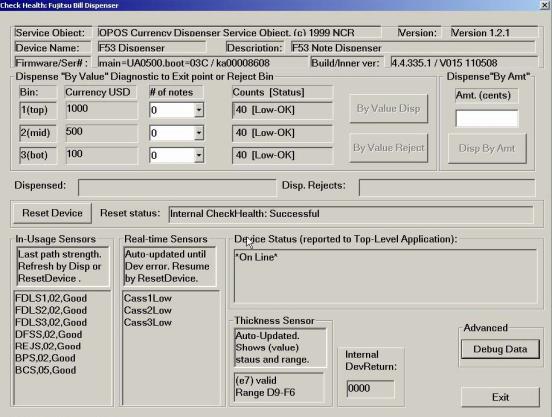Select BCS,05,Good sensor entry

point(46,370)
